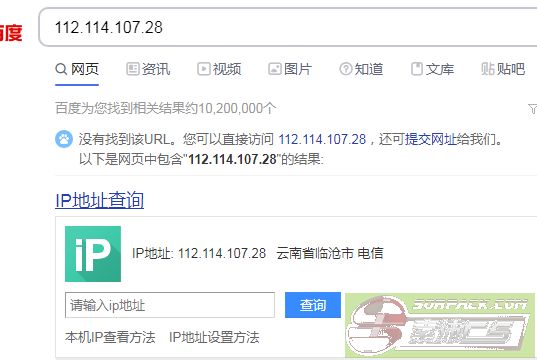Click the document icon beside 文库
This screenshot has height=360, width=537.
416,69
